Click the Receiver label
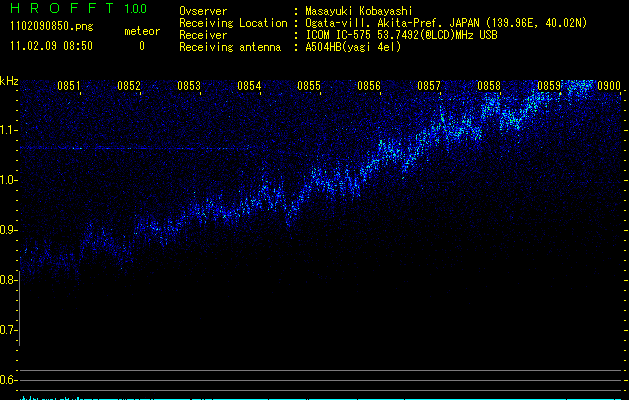 [203, 35]
